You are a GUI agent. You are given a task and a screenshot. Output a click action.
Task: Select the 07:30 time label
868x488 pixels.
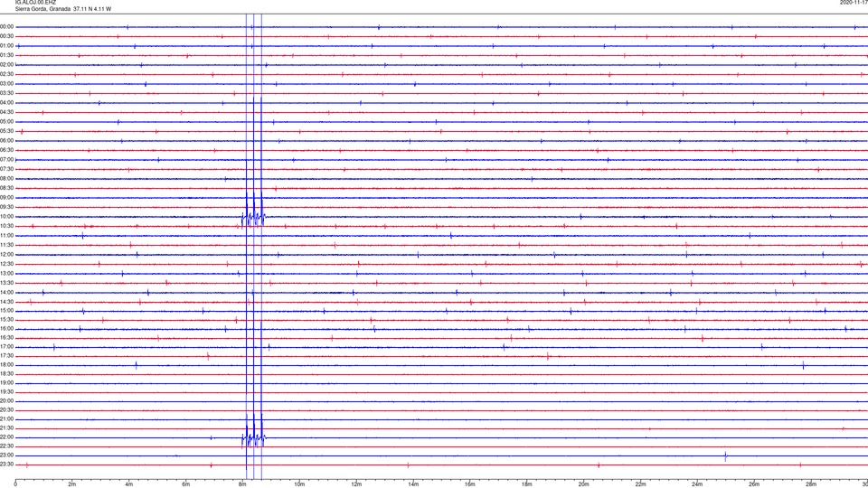6,169
